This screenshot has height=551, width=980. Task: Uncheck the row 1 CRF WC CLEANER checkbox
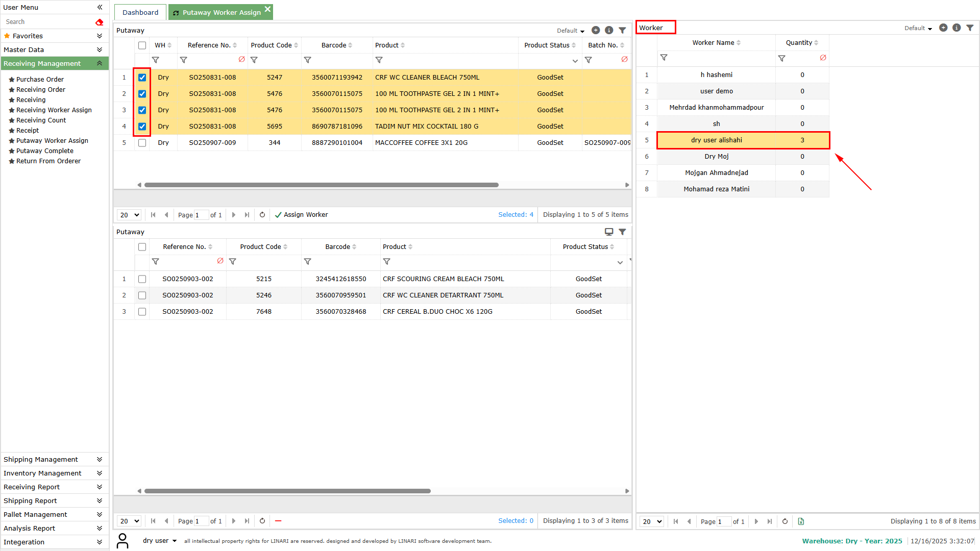[x=142, y=78]
